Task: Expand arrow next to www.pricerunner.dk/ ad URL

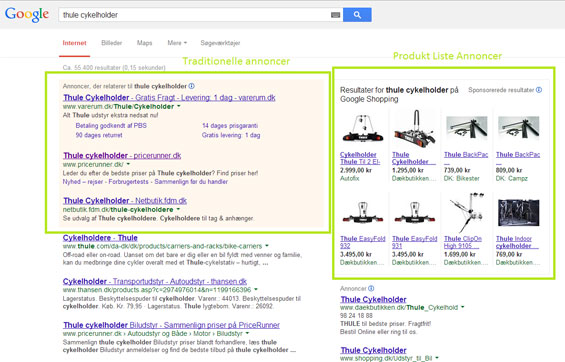Action: 128,164
